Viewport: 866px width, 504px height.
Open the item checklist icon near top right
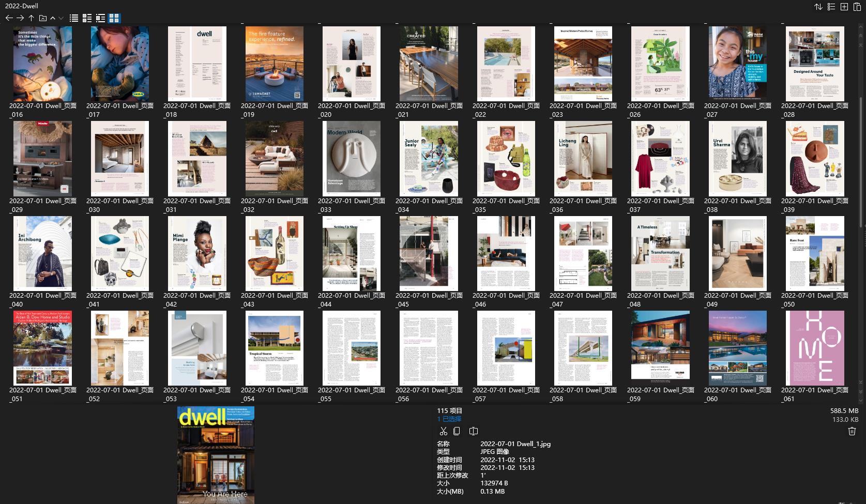click(x=831, y=7)
